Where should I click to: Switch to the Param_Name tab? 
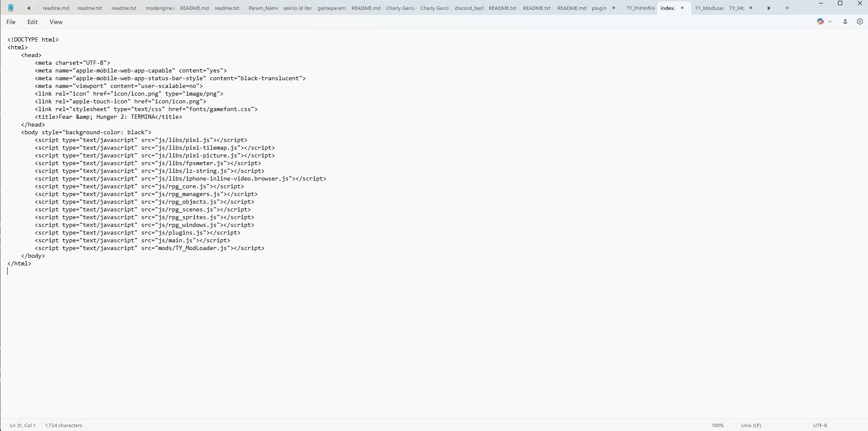pyautogui.click(x=263, y=8)
